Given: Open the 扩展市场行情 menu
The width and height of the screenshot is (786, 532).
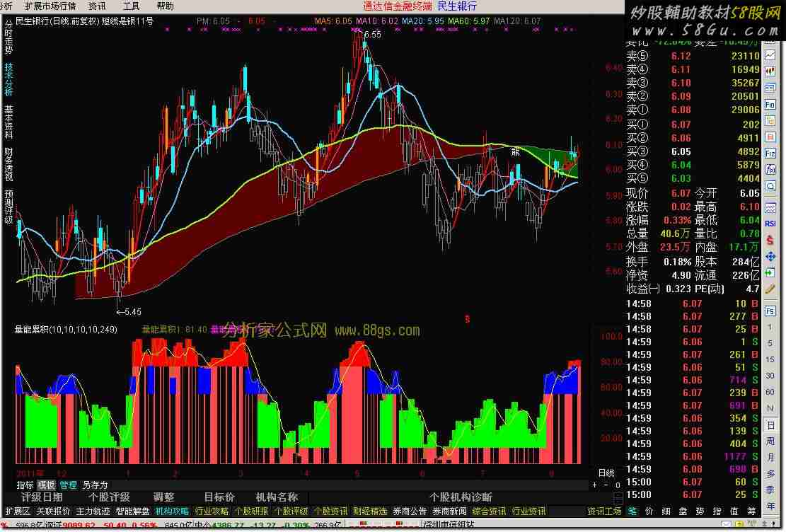Looking at the screenshot, I should (x=50, y=6).
